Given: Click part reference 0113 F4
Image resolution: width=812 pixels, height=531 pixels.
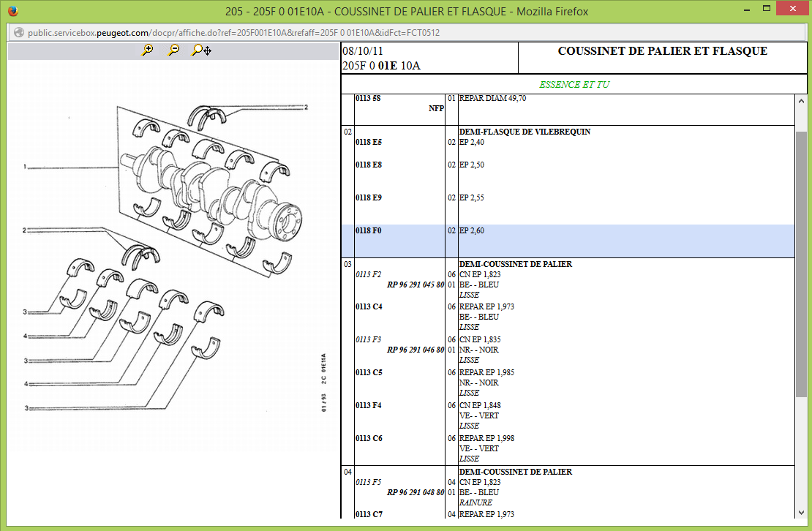Looking at the screenshot, I should click(x=369, y=406).
